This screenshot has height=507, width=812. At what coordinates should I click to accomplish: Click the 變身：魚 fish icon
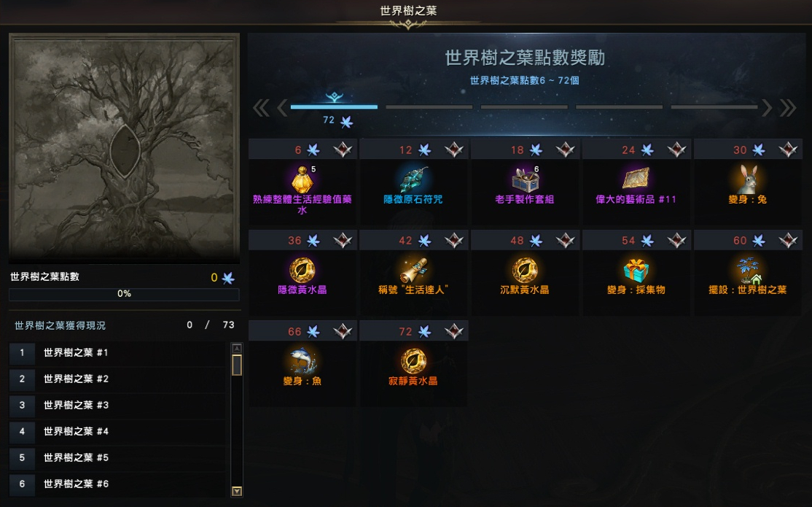[302, 361]
